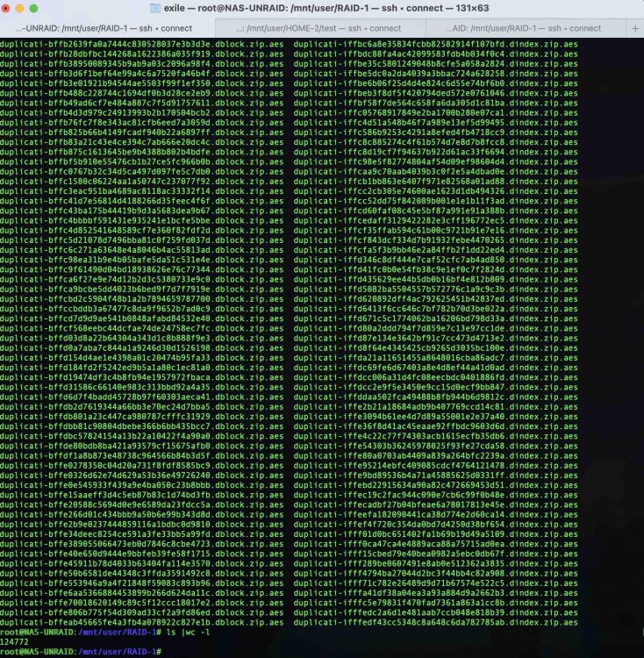
Task: Switch to the /mnt/user/HOME-2/test ssh tab
Action: pyautogui.click(x=320, y=28)
